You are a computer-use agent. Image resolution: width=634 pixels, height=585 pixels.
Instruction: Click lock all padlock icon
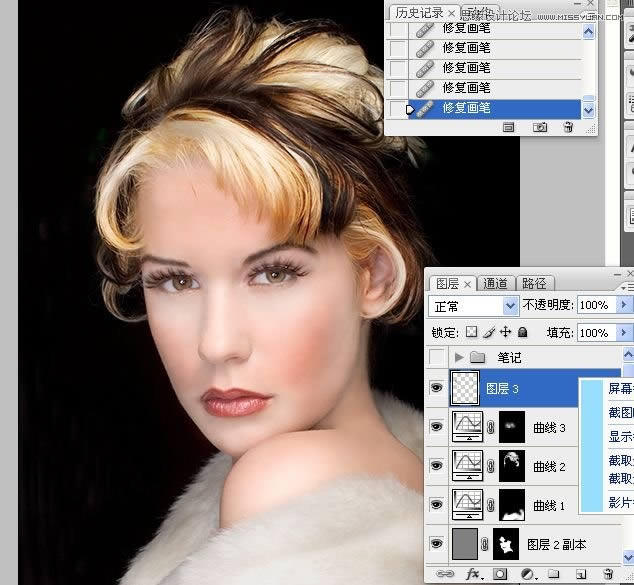pyautogui.click(x=523, y=332)
